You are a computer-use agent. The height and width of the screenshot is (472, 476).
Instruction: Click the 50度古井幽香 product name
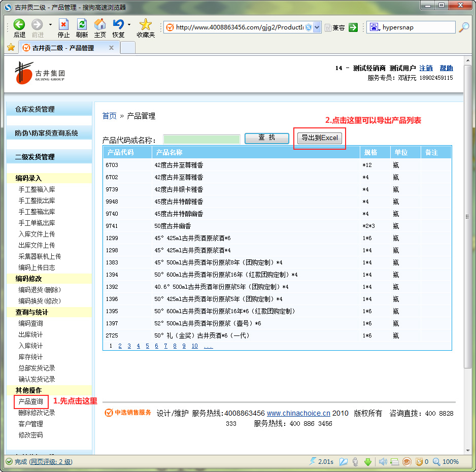(173, 226)
